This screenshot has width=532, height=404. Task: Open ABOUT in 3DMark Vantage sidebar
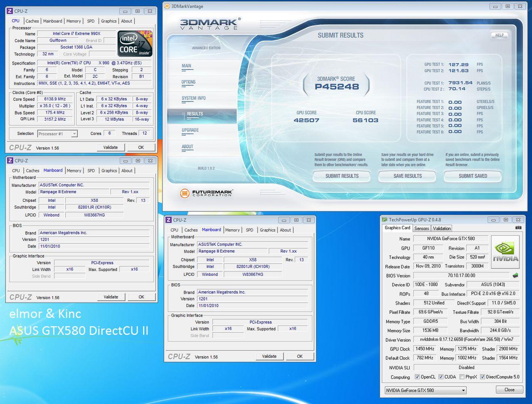click(187, 146)
